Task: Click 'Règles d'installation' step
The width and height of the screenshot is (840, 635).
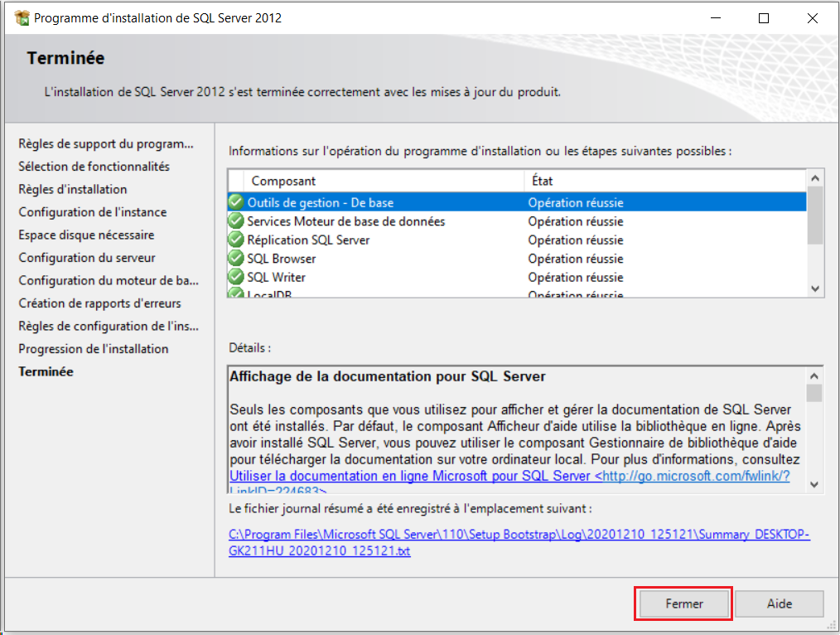Action: pyautogui.click(x=73, y=189)
